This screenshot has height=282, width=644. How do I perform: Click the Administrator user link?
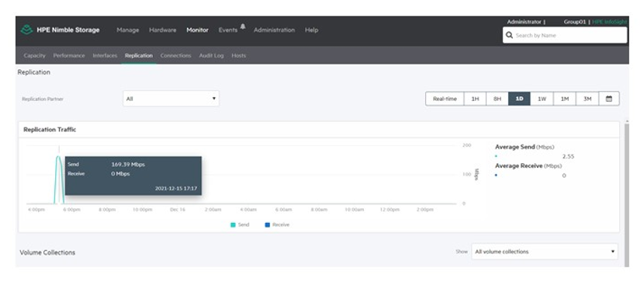(x=524, y=22)
